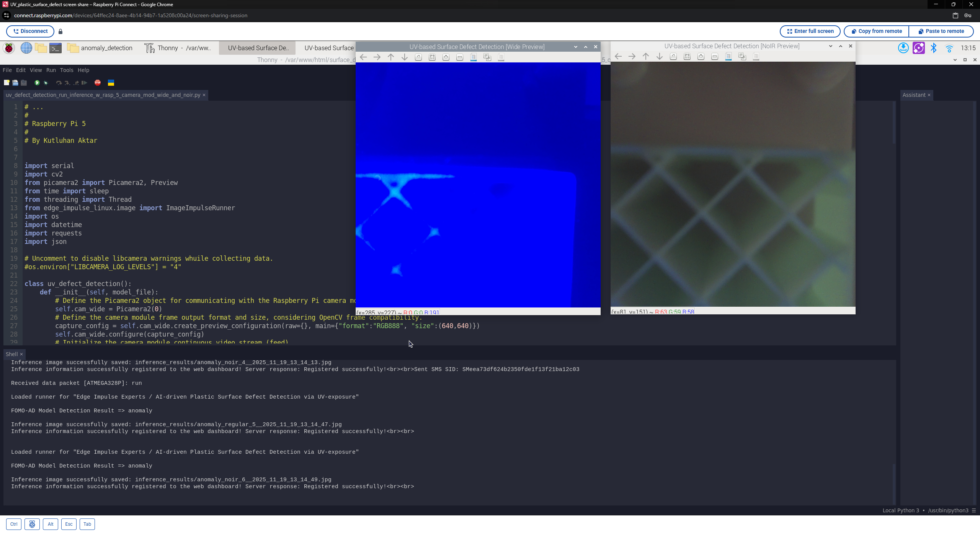Click the Local Python 3 interpreter label
Screen dimensions: 980x533
click(900, 510)
